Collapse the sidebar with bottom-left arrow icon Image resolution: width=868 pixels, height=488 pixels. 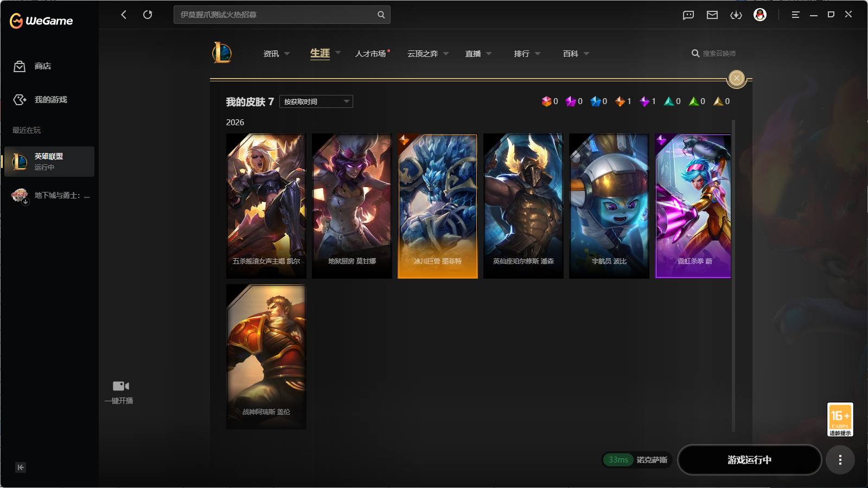pyautogui.click(x=21, y=467)
